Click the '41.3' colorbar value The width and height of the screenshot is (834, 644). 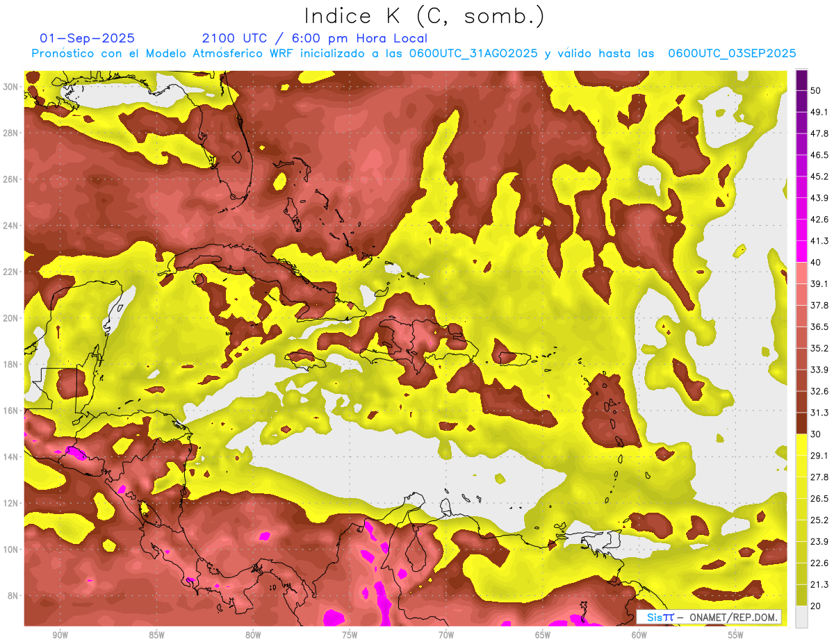click(819, 241)
